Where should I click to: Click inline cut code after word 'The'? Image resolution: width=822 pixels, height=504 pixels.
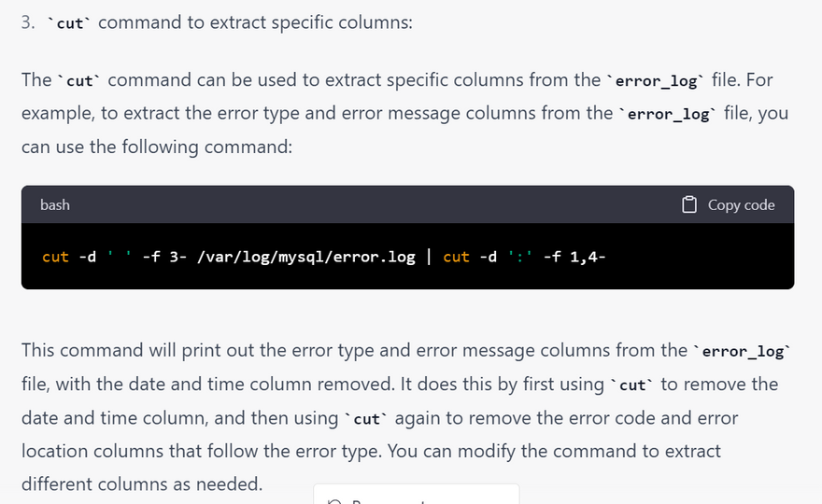pos(80,80)
